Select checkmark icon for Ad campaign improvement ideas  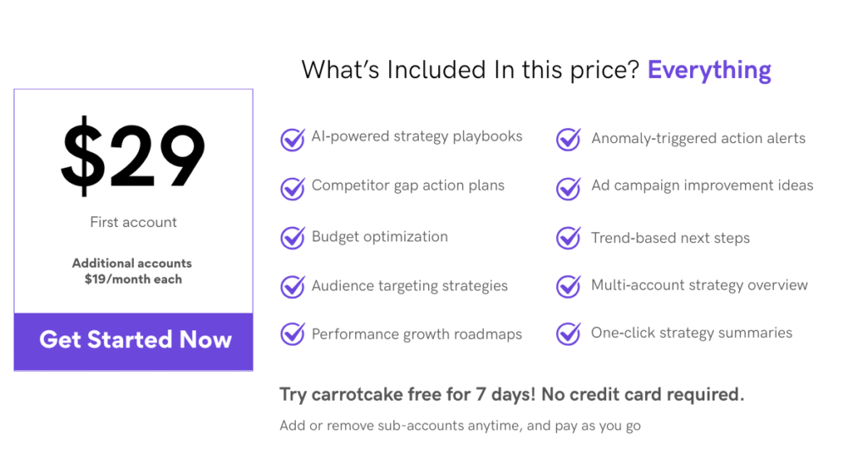(568, 188)
